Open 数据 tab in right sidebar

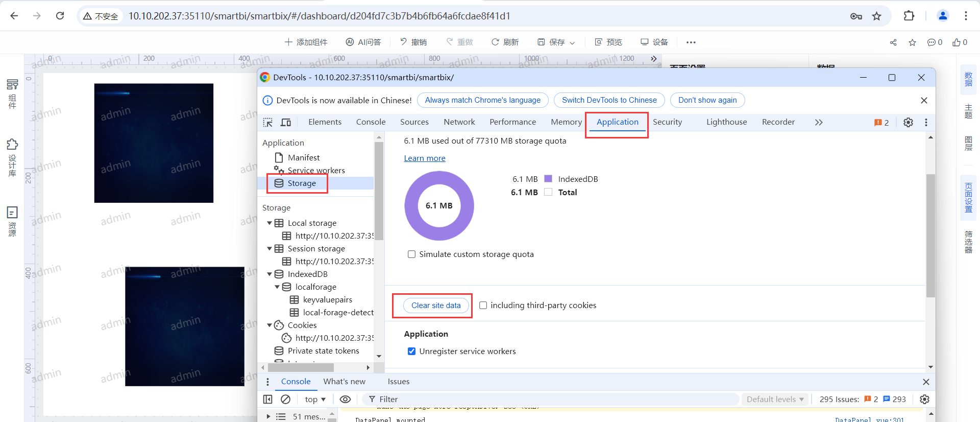[968, 79]
